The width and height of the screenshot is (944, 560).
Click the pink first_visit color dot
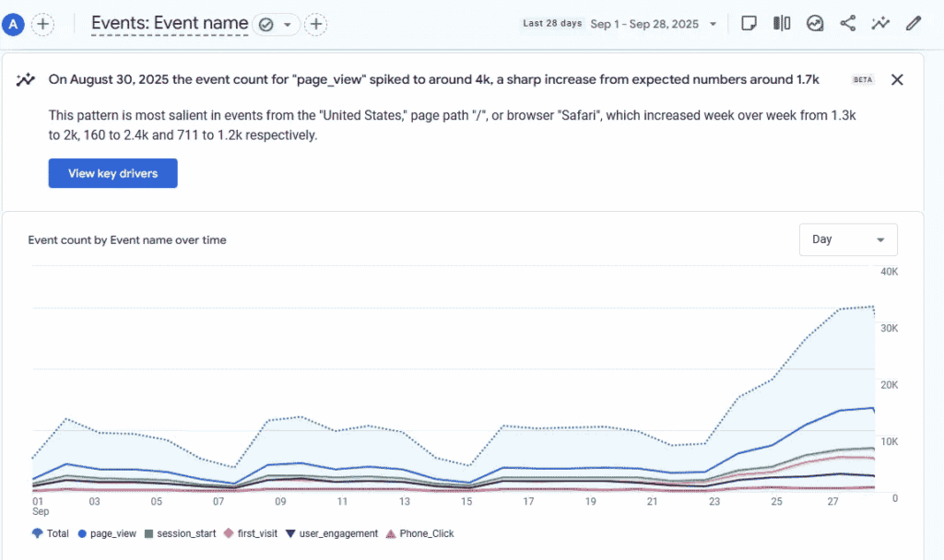[228, 533]
